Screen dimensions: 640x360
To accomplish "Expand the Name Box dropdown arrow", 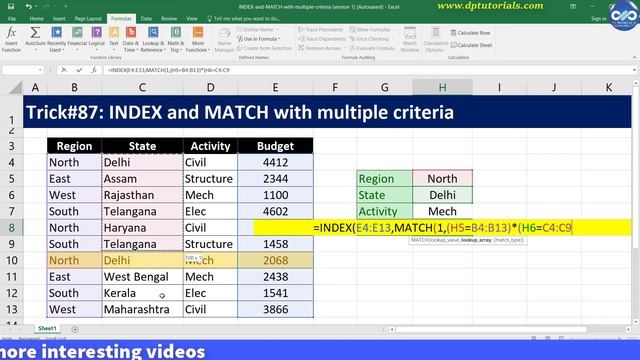I will tap(40, 70).
